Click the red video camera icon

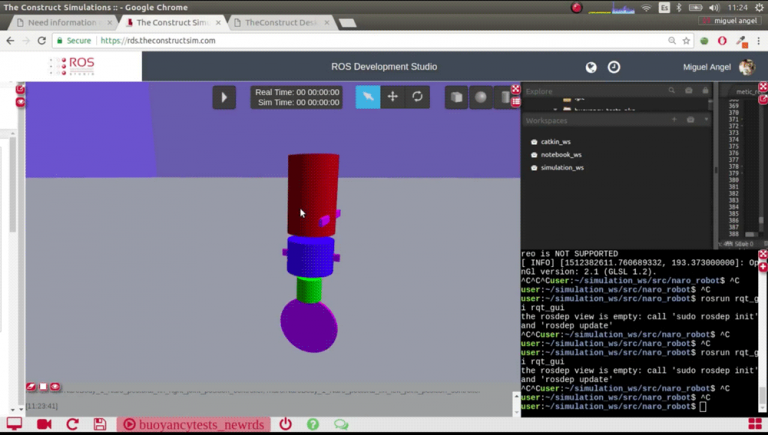click(44, 424)
